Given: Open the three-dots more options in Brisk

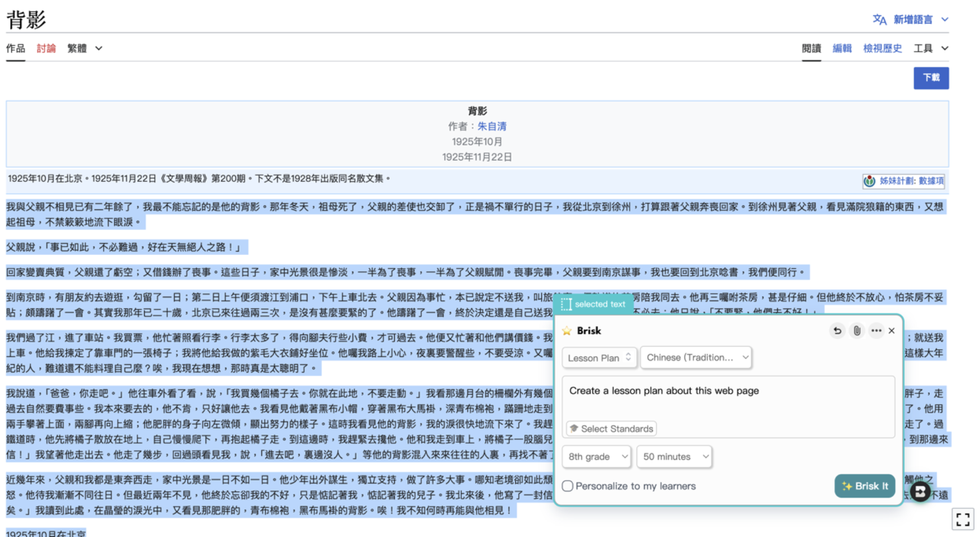Looking at the screenshot, I should (876, 331).
